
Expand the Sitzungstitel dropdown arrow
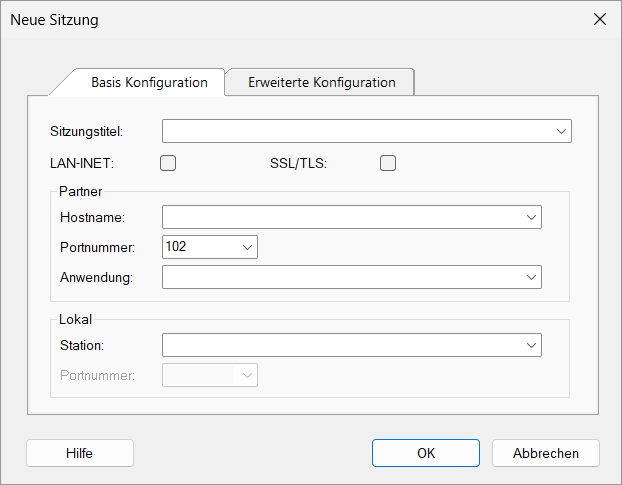561,131
